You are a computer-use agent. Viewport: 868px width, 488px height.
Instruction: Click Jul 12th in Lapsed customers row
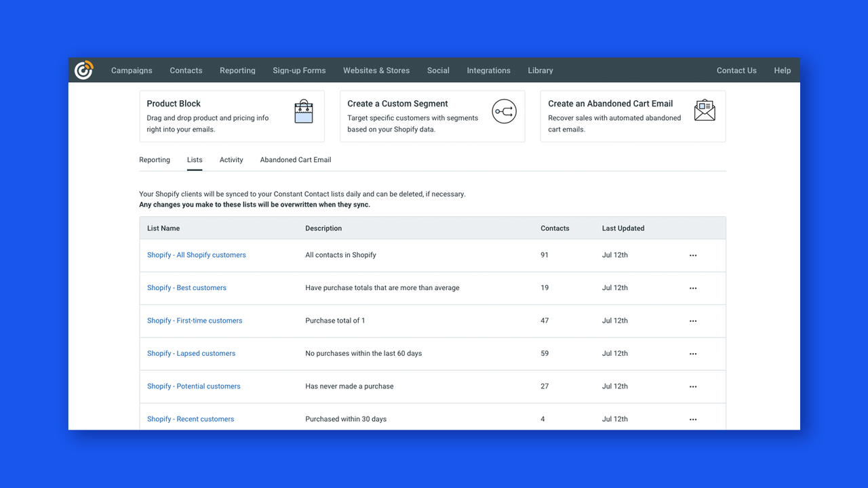tap(615, 353)
